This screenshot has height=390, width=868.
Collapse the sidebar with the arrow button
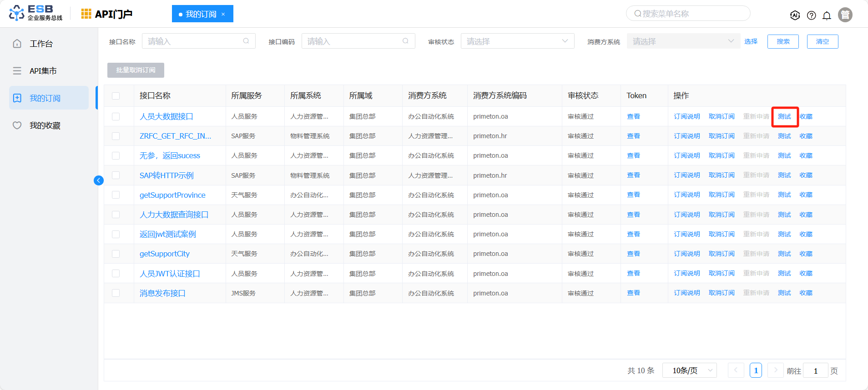[99, 180]
